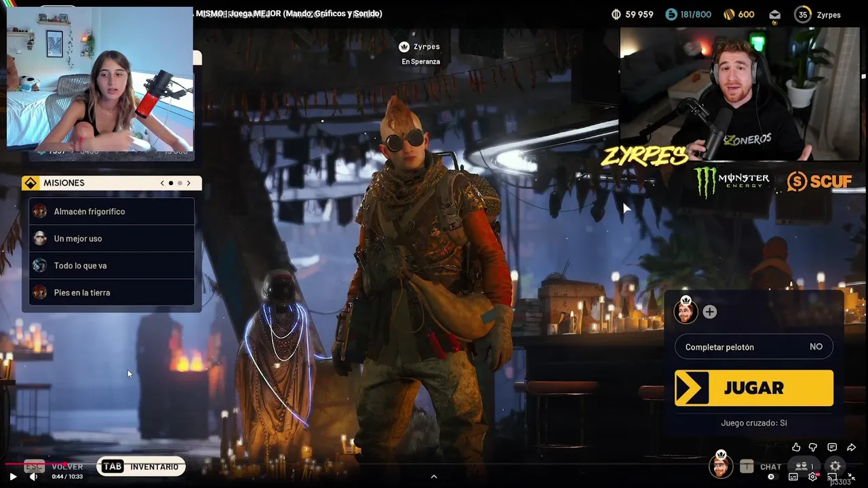The height and width of the screenshot is (488, 868).
Task: Click the 0:44 / 10:33 time display
Action: [67, 476]
